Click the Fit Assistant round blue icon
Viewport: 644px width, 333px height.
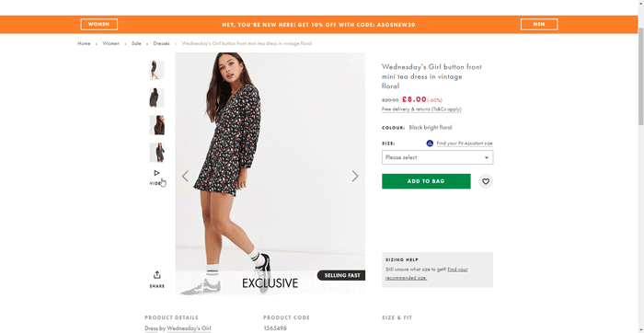click(x=430, y=144)
